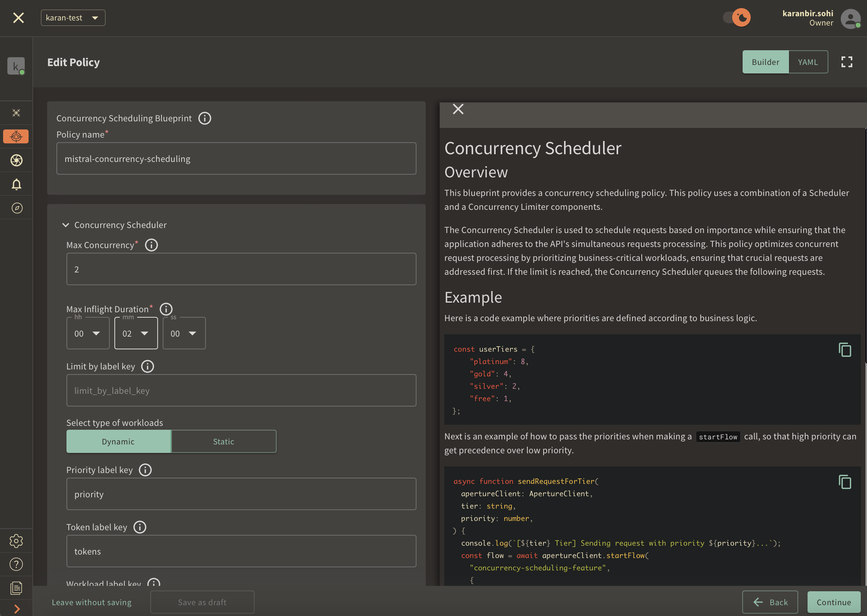Copy the userTiers code snippet
This screenshot has width=867, height=616.
coord(845,350)
